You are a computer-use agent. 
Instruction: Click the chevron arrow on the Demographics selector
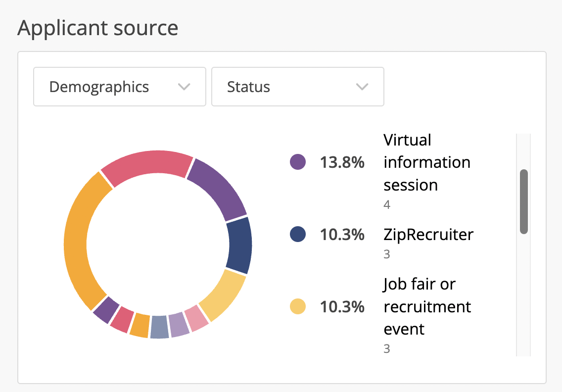(185, 87)
